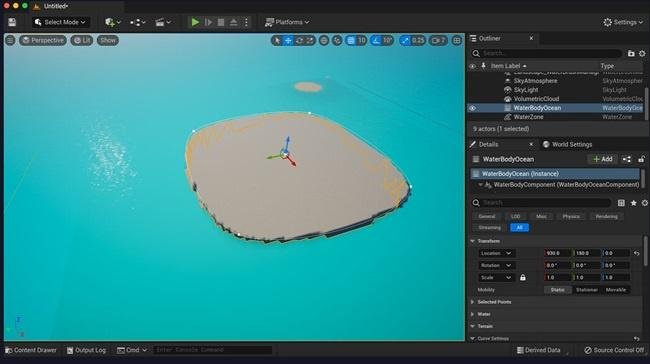Set Mobility to Movable

point(616,290)
